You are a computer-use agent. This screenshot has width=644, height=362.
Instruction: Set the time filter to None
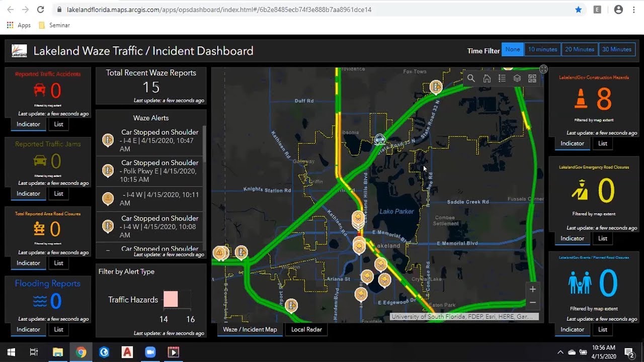pos(513,49)
